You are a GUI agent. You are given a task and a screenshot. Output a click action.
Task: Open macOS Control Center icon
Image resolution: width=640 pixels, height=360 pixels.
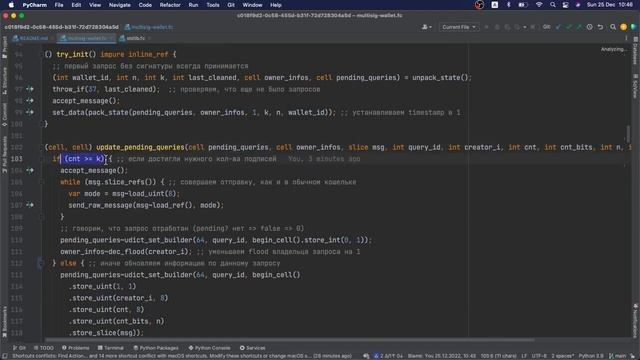tap(565, 5)
